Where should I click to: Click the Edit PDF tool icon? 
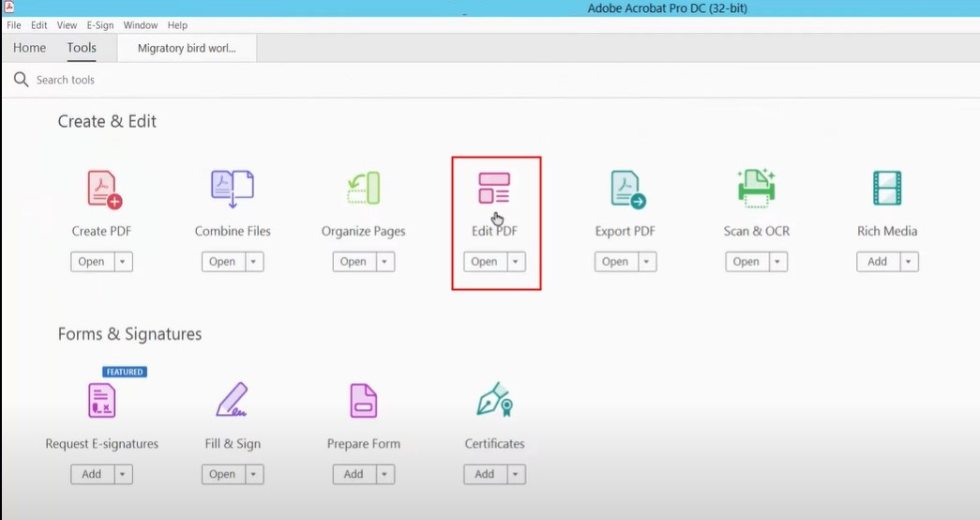tap(494, 189)
